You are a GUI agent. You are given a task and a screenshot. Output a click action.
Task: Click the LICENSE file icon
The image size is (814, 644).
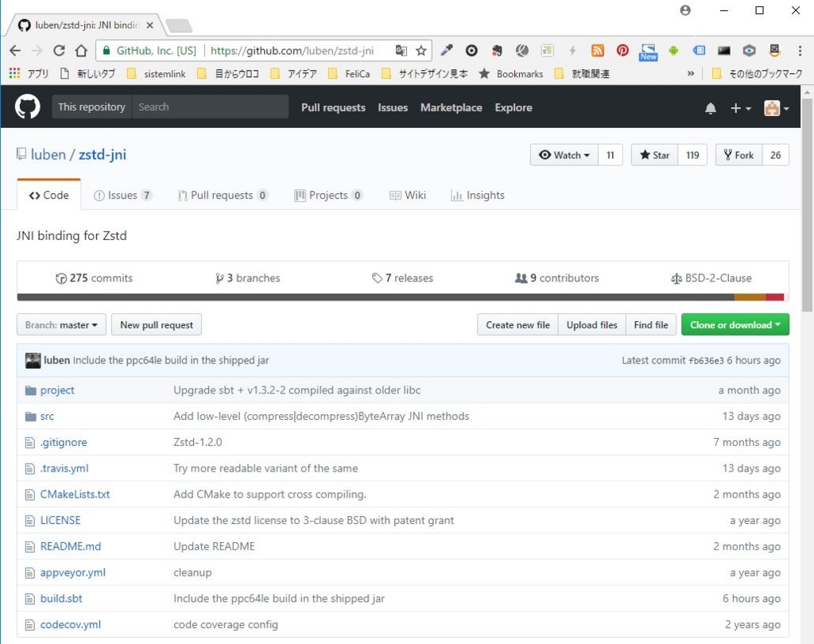click(x=30, y=521)
